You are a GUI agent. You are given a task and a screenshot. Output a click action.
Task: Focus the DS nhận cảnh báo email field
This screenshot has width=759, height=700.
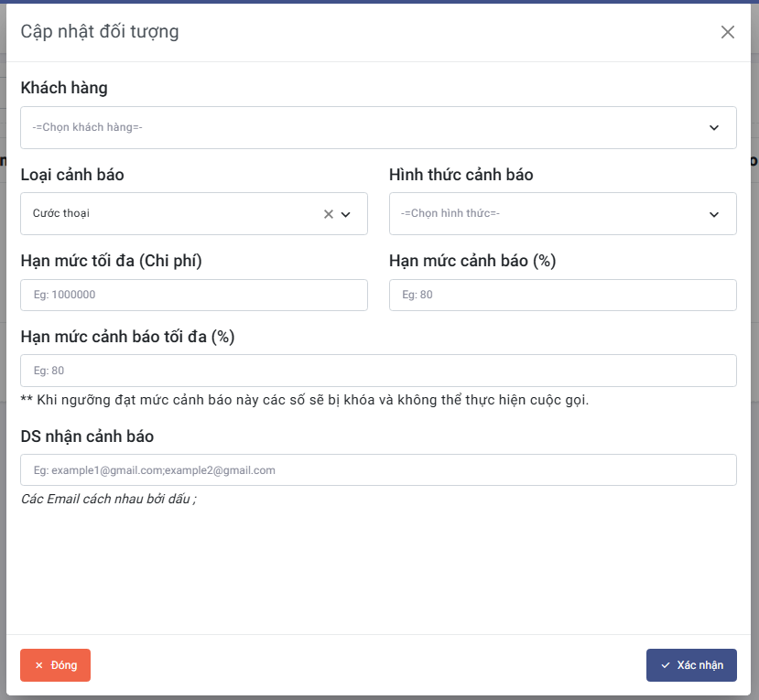pos(378,470)
